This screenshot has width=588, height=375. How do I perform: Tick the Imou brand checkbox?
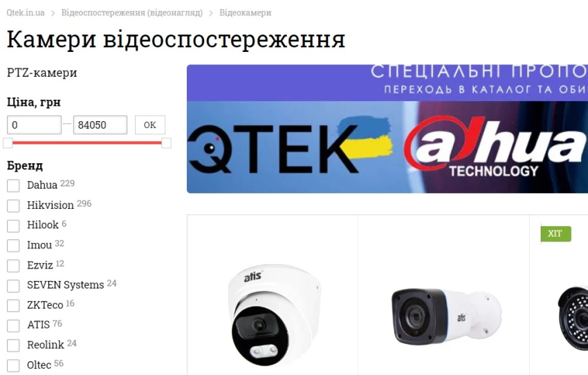tap(13, 245)
